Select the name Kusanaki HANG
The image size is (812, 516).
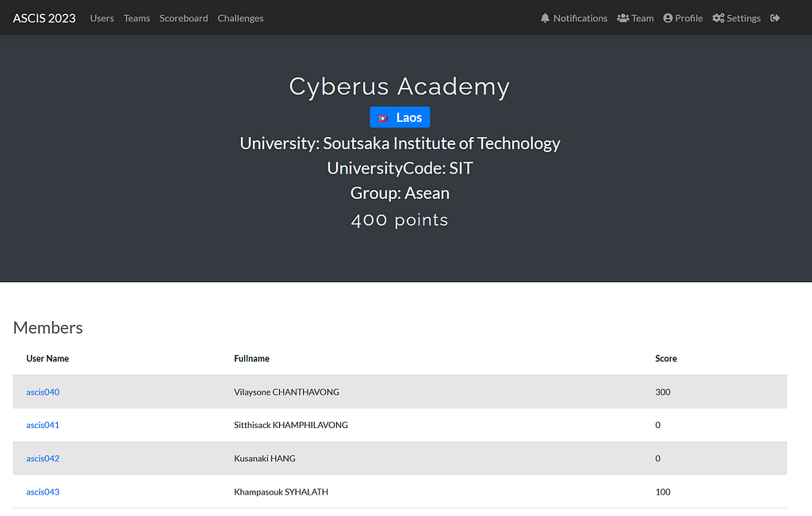[x=265, y=458]
